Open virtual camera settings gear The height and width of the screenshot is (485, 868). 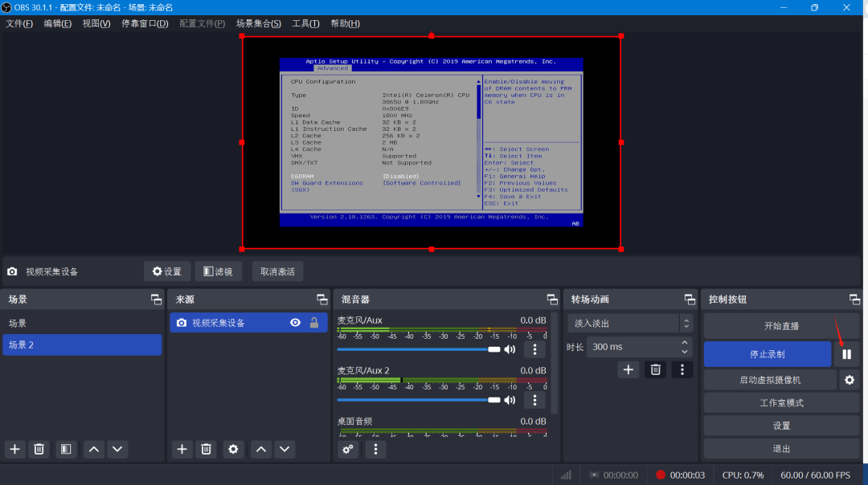850,380
